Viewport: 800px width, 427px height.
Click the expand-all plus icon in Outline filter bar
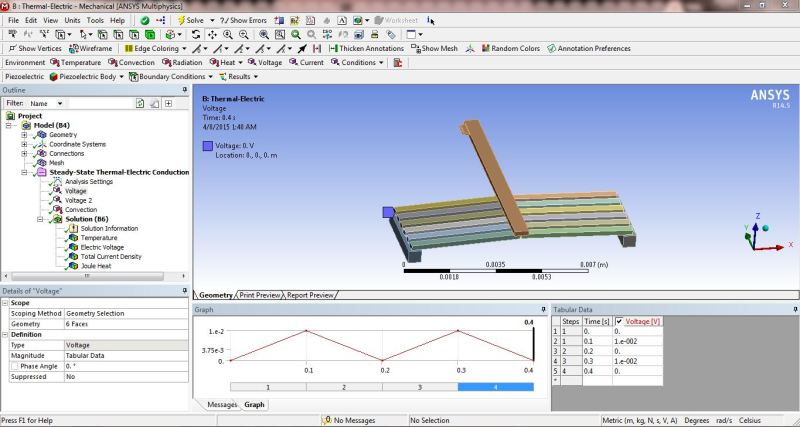[x=168, y=103]
